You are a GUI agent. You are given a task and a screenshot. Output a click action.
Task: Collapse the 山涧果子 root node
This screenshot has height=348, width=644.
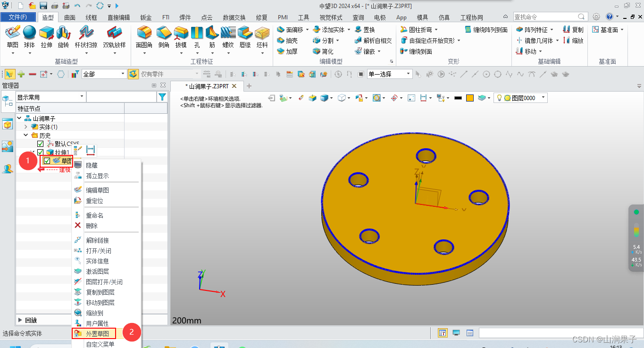(x=19, y=119)
